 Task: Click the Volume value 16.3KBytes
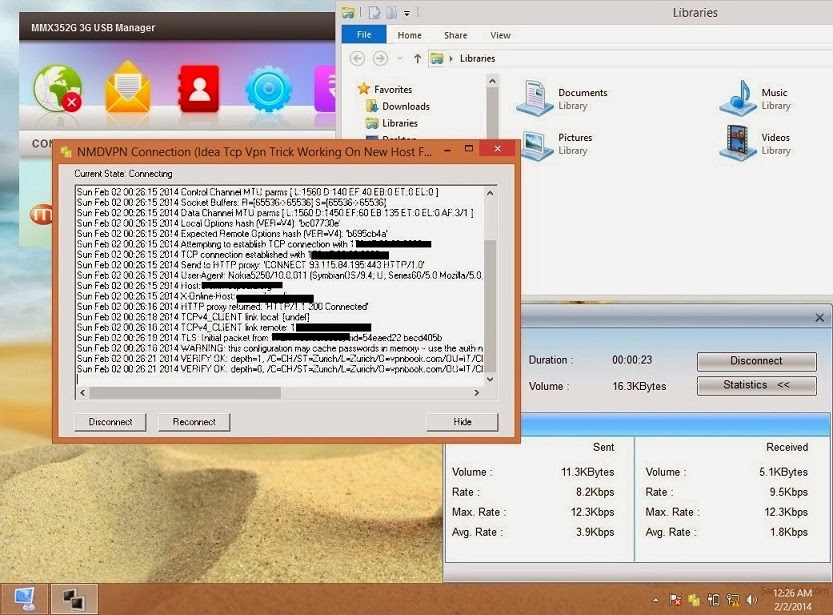[x=639, y=387]
